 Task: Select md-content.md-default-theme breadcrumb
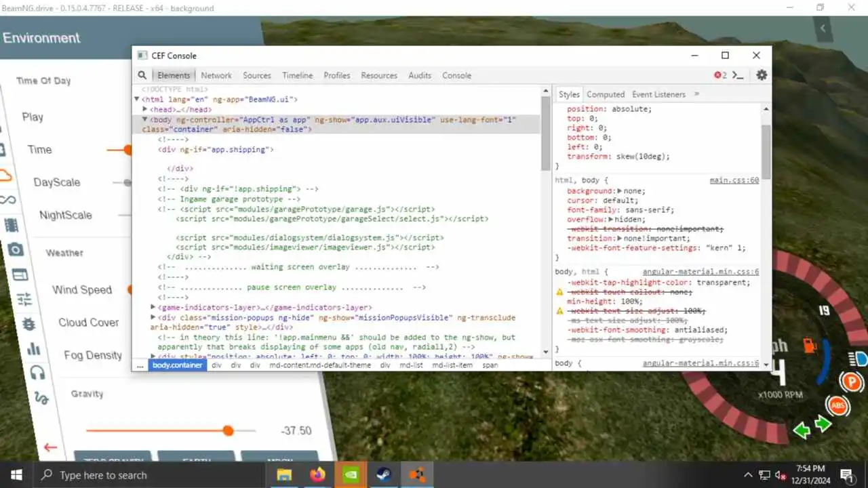[x=320, y=365]
